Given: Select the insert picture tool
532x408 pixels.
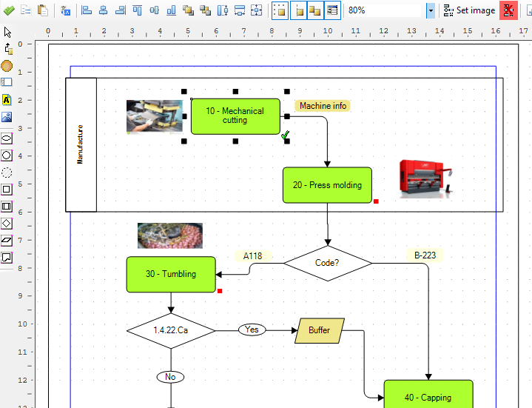Looking at the screenshot, I should 7,117.
